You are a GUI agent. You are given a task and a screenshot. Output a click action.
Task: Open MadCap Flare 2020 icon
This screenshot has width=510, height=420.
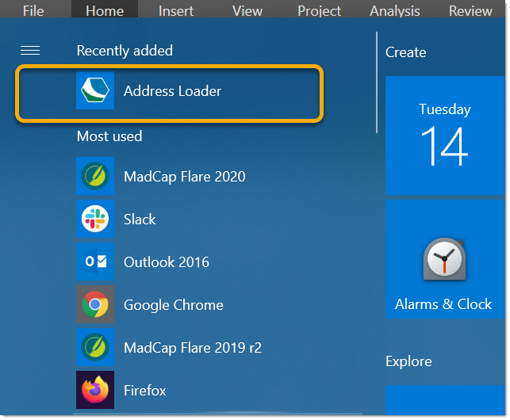(95, 177)
